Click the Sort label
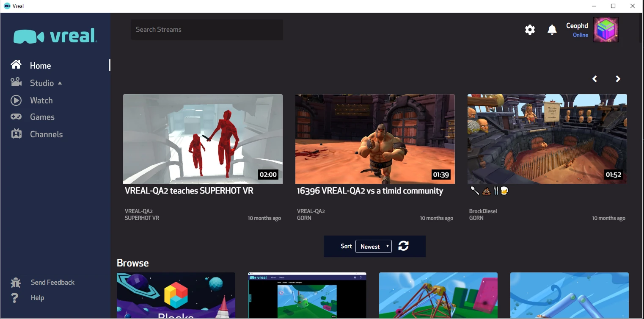This screenshot has height=319, width=644. coord(346,246)
